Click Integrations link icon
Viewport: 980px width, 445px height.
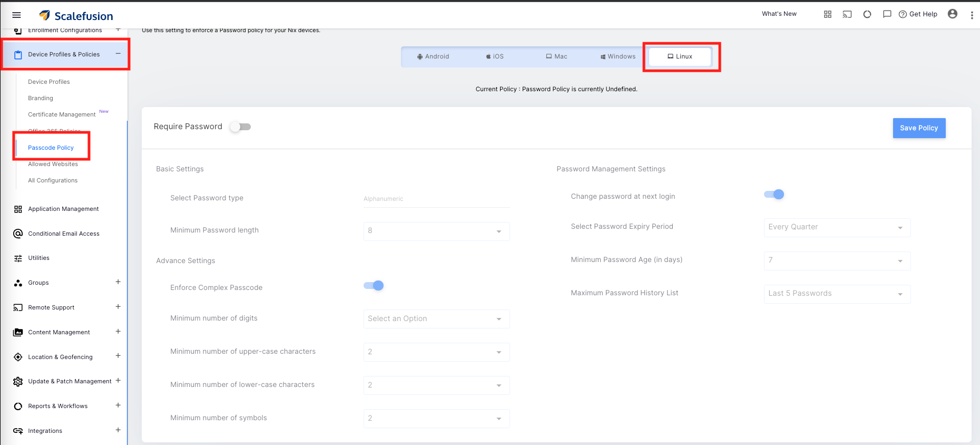tap(18, 431)
